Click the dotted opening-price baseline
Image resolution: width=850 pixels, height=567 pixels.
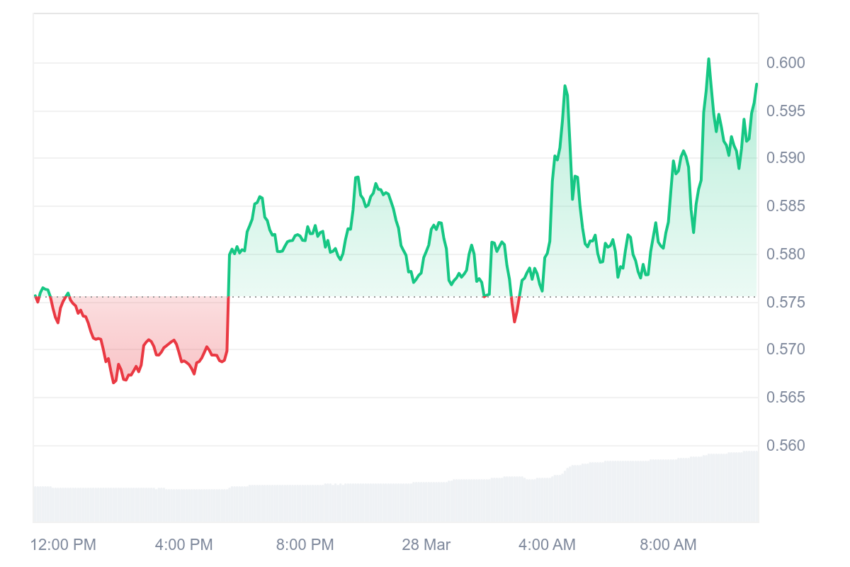[x=396, y=297]
